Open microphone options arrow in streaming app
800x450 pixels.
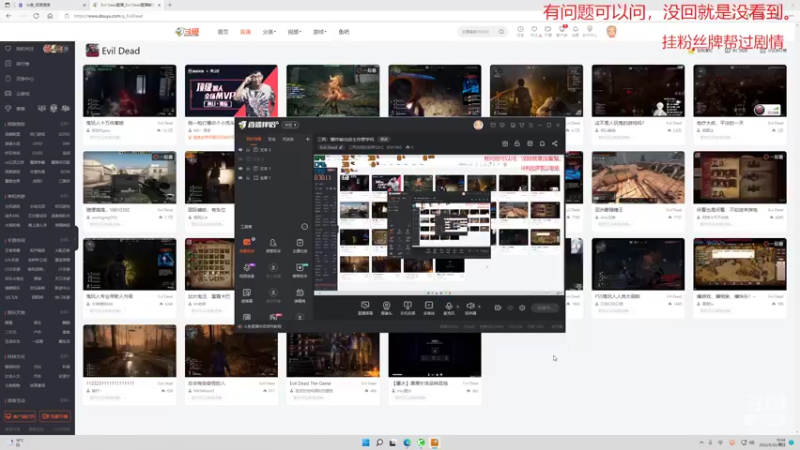pyautogui.click(x=457, y=307)
